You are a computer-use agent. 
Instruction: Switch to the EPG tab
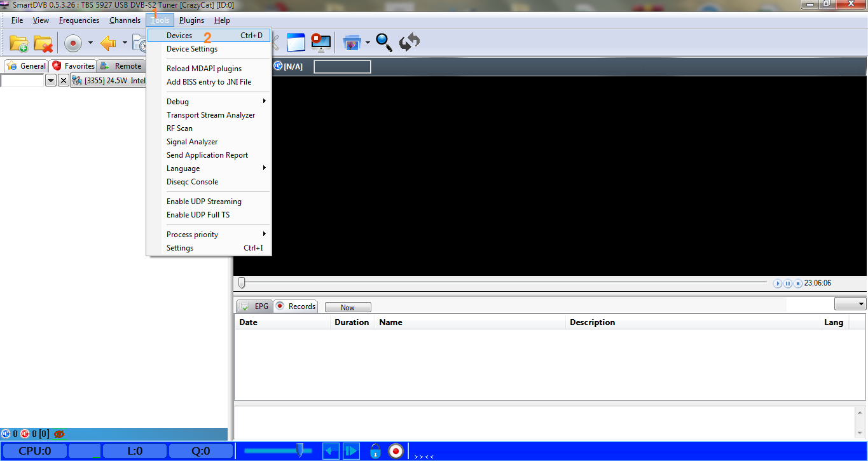coord(254,306)
